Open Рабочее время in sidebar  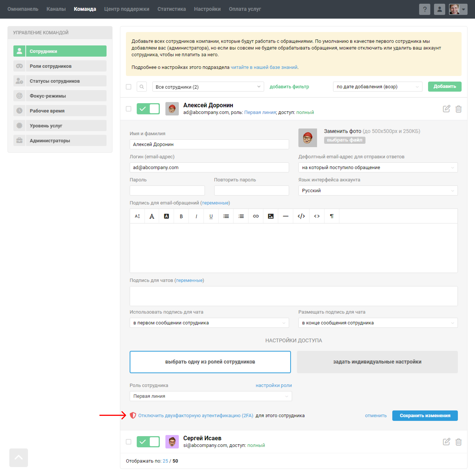pos(60,111)
